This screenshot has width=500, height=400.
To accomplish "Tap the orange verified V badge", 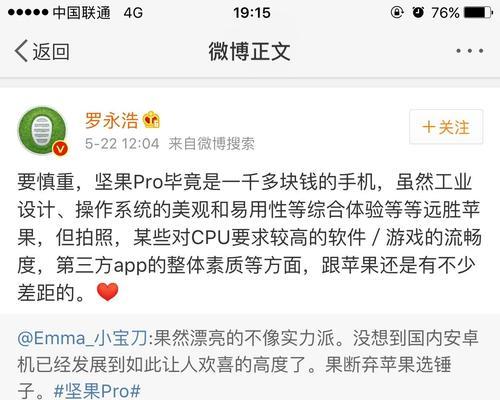I will 60,148.
